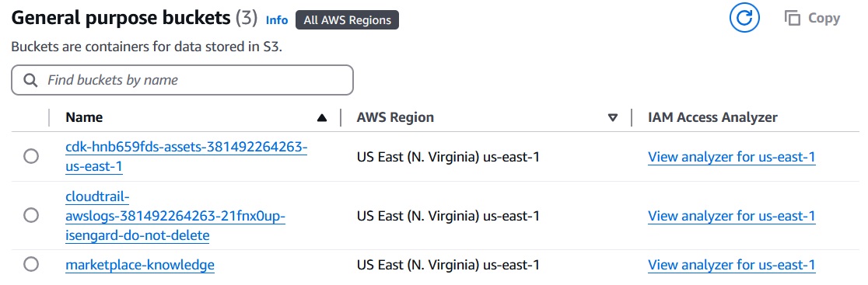The image size is (868, 285).
Task: Select the cdk-hnb659fds-assets bucket radio button
Action: pyautogui.click(x=31, y=156)
